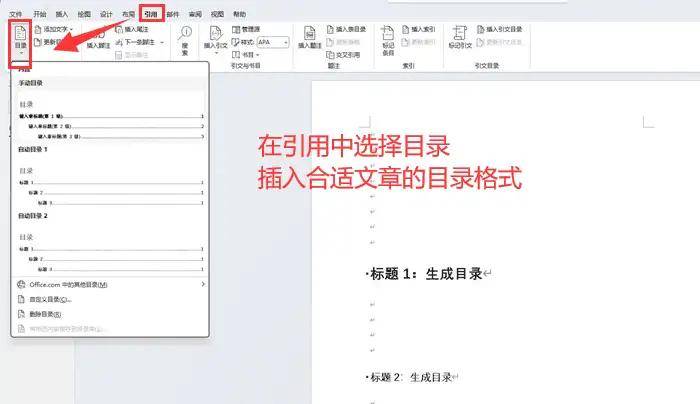
Task: Switch to the 开始 tab
Action: point(40,14)
